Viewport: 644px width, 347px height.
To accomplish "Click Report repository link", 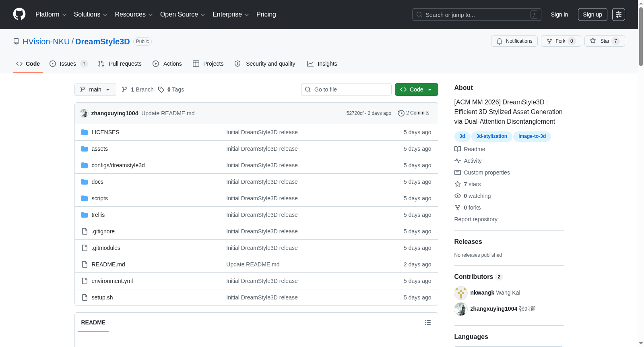I will pos(476,219).
